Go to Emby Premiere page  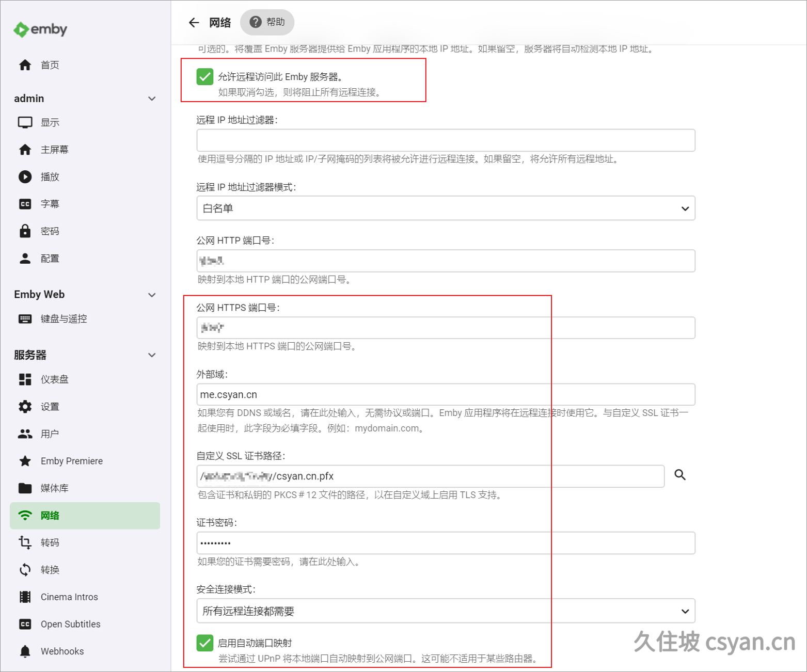(85, 461)
